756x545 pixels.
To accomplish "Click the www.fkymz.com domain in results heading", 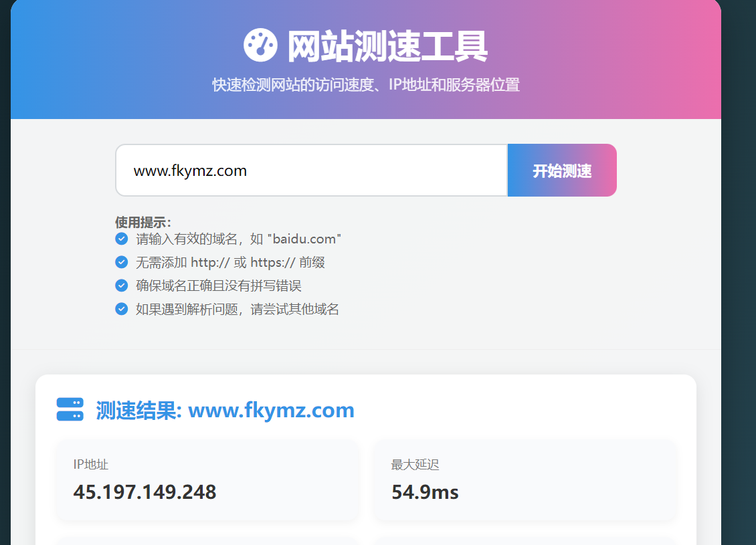I will pyautogui.click(x=271, y=410).
